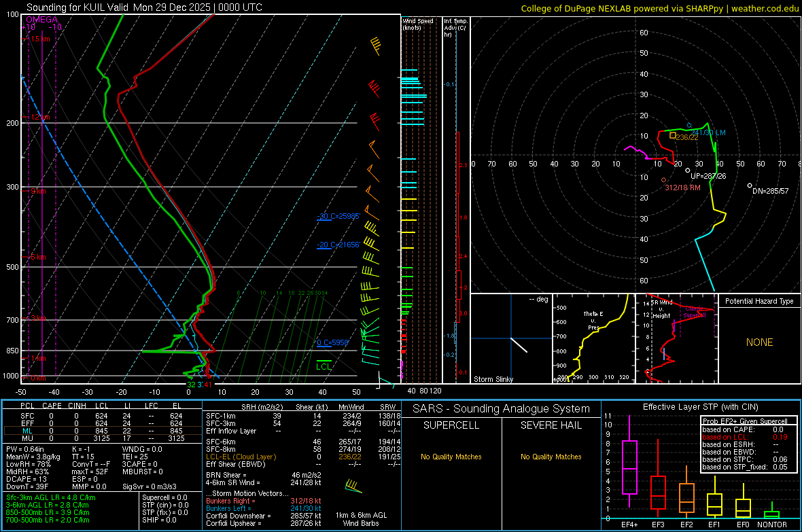Select the SFC-1km shear row

point(303,416)
